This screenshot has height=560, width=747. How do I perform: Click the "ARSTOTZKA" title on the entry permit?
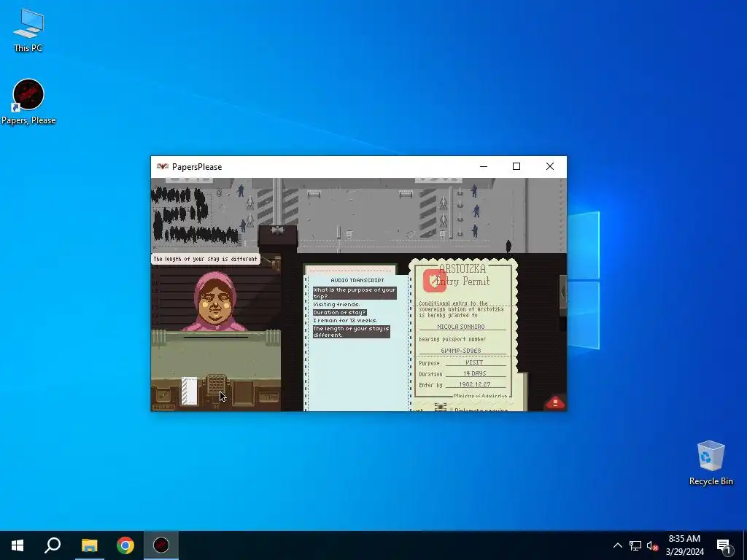pyautogui.click(x=462, y=268)
